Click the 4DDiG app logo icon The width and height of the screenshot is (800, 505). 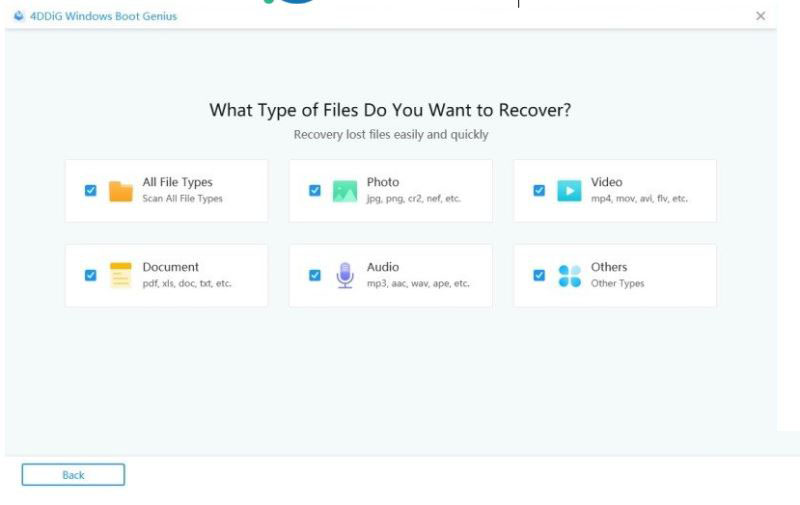tap(19, 16)
